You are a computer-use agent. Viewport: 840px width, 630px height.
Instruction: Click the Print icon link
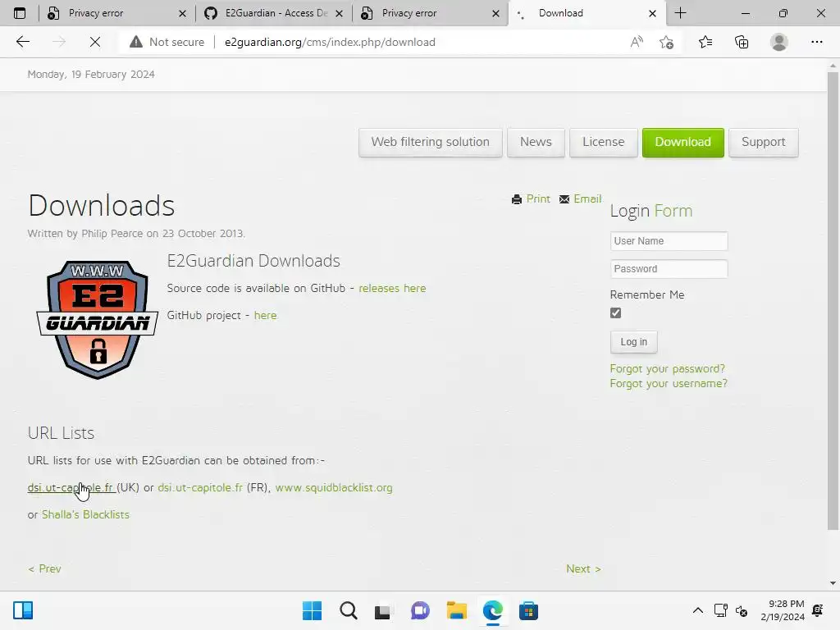pyautogui.click(x=531, y=199)
